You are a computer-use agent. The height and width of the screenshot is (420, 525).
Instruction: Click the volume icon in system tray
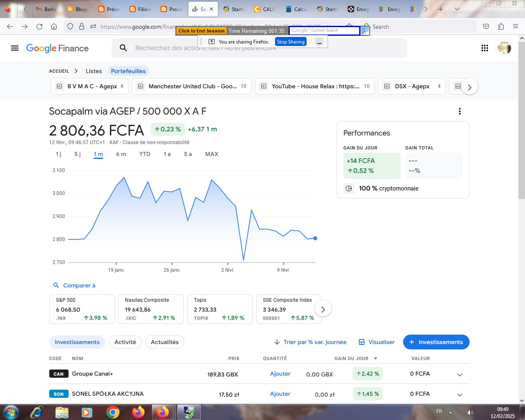pos(470,412)
